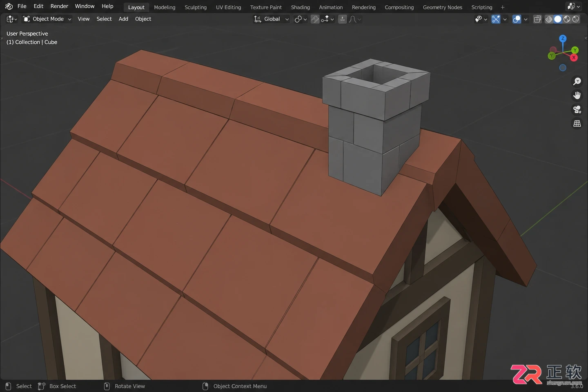Open the viewport Object menu
Screen dimensions: 588x392
pyautogui.click(x=143, y=19)
